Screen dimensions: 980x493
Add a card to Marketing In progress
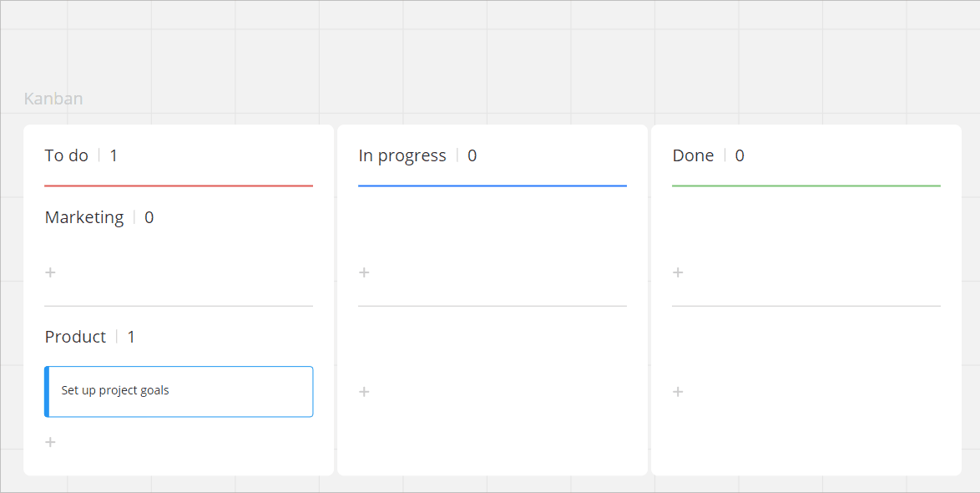(x=364, y=272)
